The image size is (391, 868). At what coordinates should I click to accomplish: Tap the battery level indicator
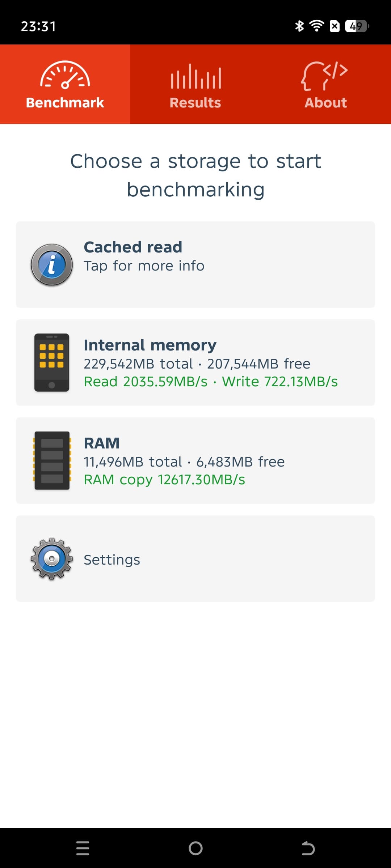tap(357, 26)
